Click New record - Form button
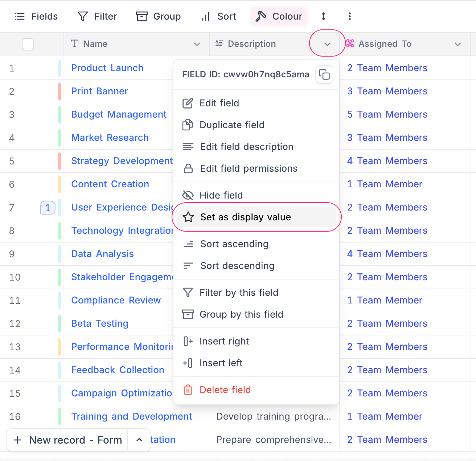Viewport: 476px width, 461px height. click(67, 440)
